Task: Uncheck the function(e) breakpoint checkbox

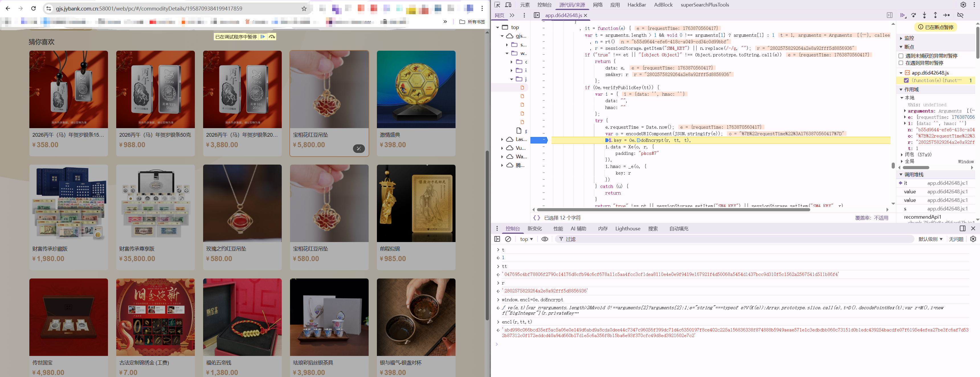Action: tap(906, 81)
